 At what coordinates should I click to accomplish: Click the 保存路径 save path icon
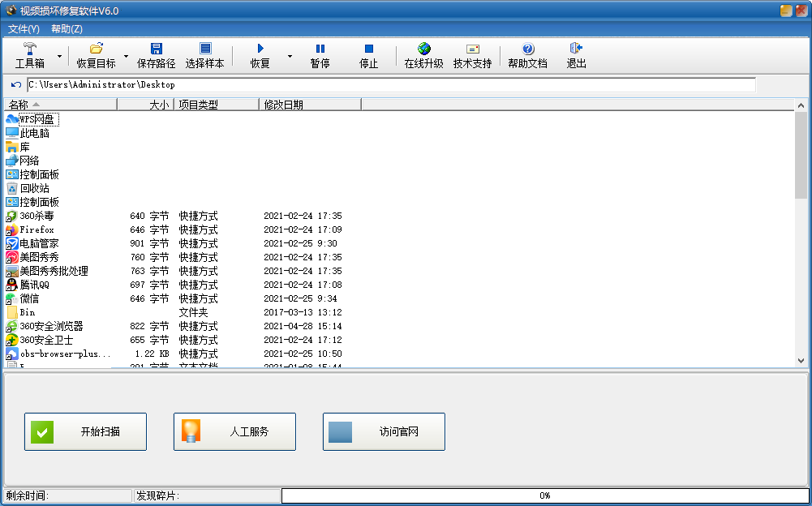(x=156, y=55)
